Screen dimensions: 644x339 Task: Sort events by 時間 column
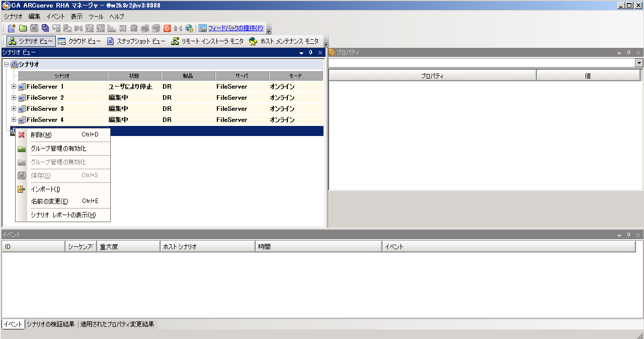click(319, 247)
